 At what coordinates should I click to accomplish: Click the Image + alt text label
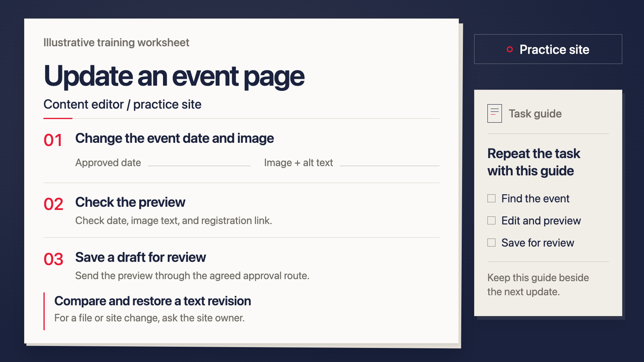[x=299, y=163]
